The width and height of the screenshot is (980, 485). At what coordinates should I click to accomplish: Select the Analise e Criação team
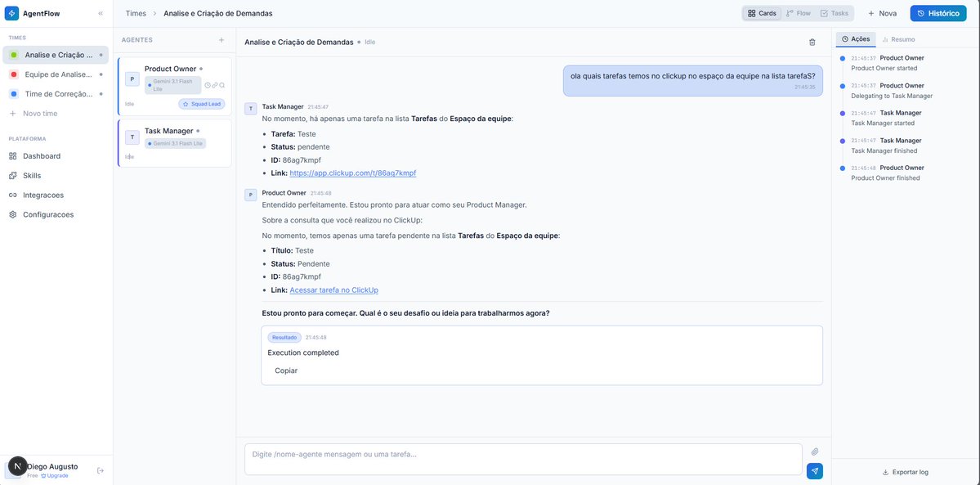(56, 55)
